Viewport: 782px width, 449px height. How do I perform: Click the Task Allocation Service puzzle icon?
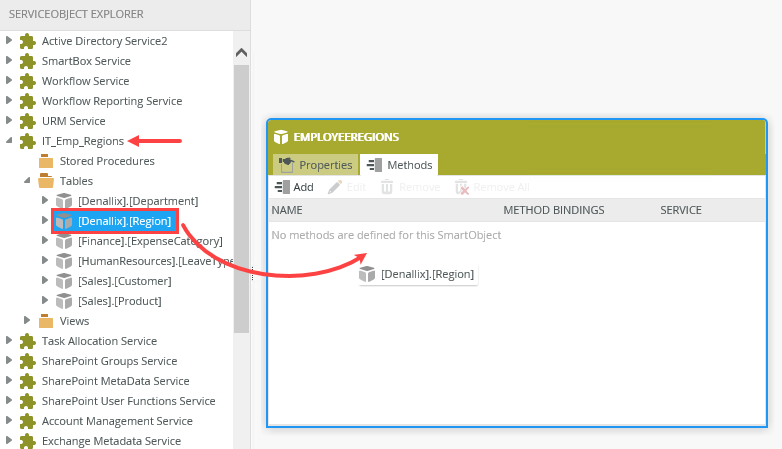tap(27, 341)
